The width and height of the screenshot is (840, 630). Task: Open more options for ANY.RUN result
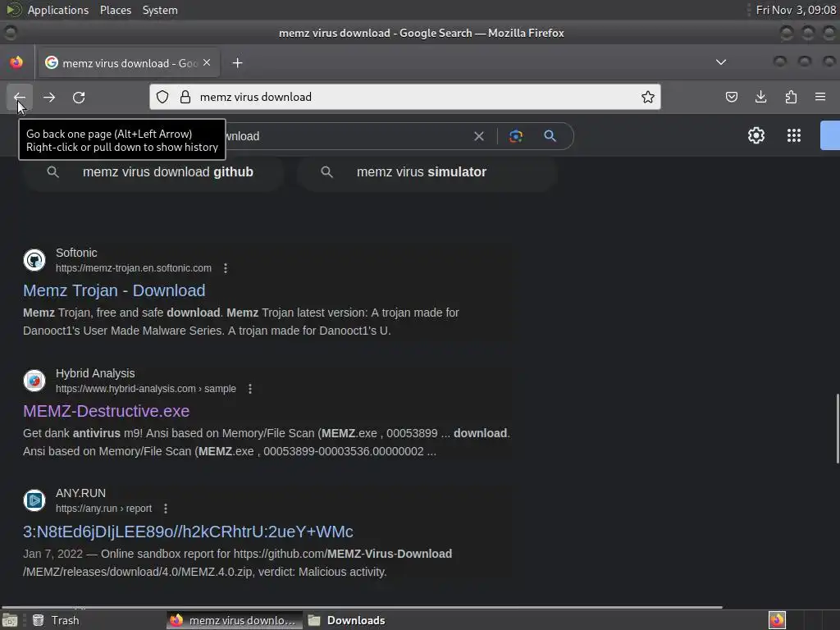click(x=166, y=509)
